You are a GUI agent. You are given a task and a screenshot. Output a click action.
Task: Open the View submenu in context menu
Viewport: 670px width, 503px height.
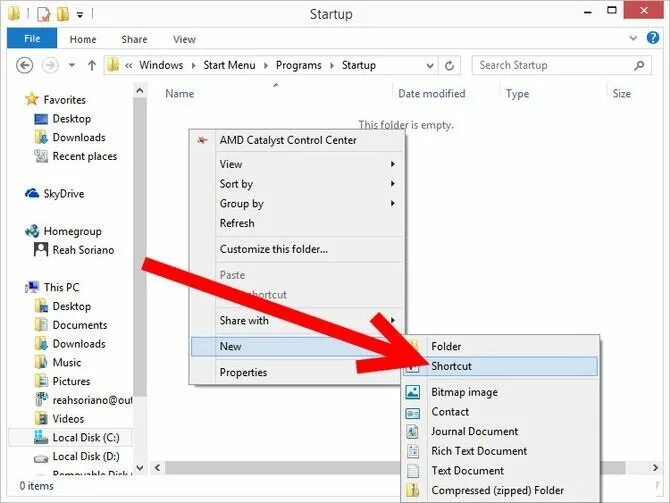click(x=297, y=164)
